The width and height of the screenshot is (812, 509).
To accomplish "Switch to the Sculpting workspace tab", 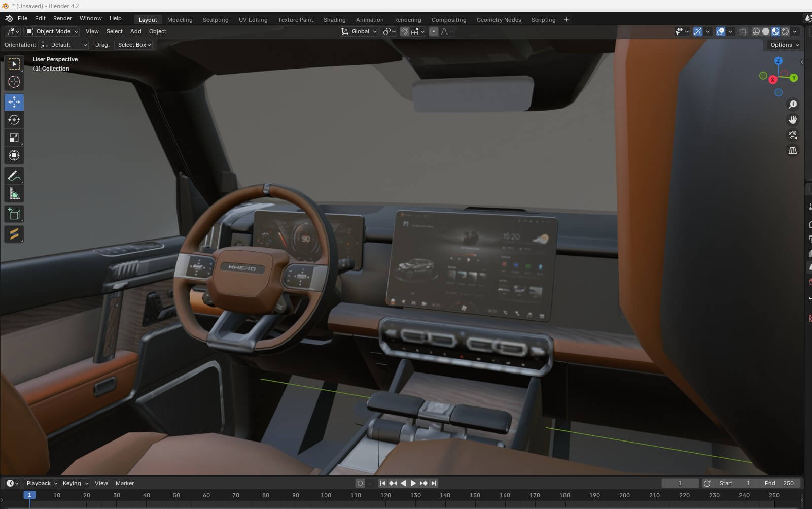I will [x=216, y=20].
